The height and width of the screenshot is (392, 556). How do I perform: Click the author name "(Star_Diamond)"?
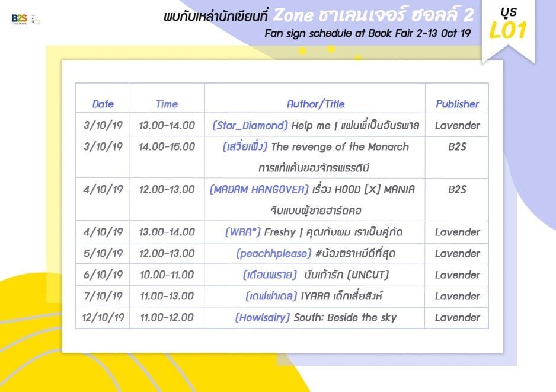[250, 125]
